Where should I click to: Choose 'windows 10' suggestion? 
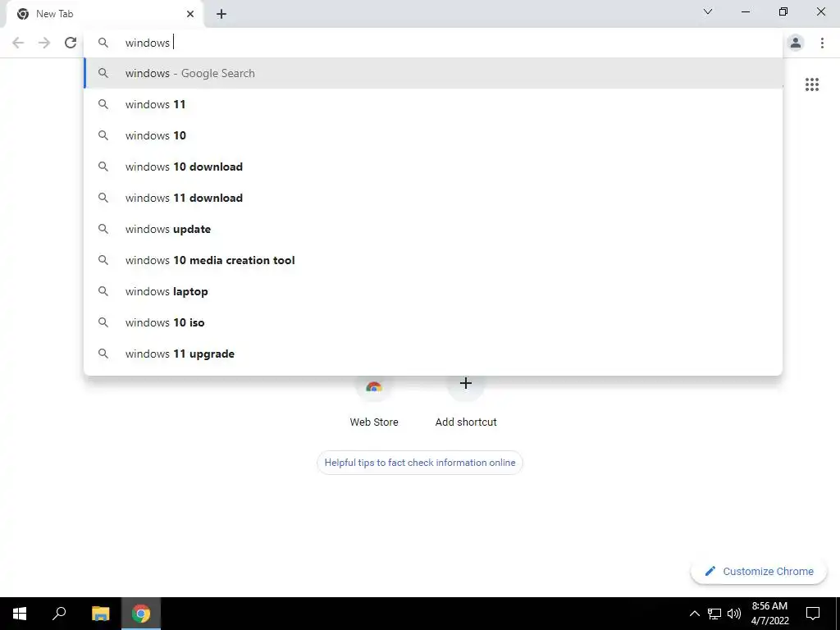pos(433,135)
